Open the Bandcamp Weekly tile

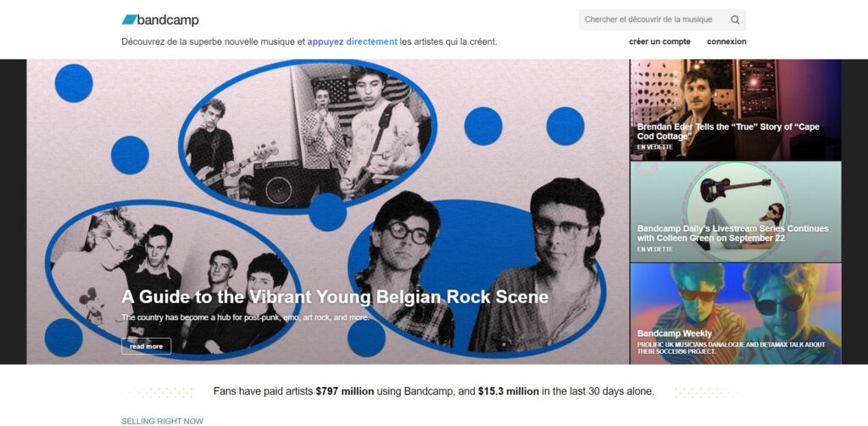[x=735, y=313]
